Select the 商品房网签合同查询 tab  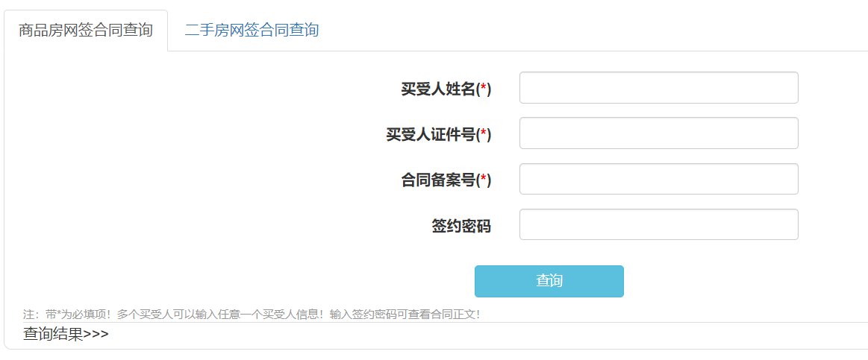[86, 31]
